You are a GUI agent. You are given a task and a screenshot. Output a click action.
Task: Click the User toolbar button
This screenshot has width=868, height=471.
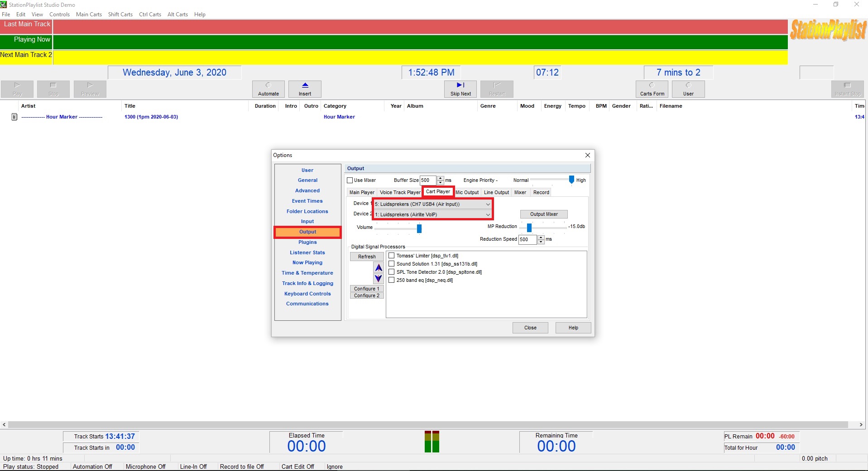pyautogui.click(x=688, y=89)
